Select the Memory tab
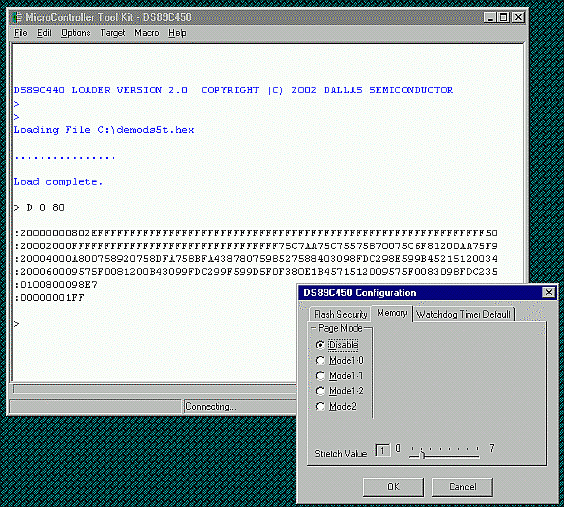 pyautogui.click(x=392, y=313)
